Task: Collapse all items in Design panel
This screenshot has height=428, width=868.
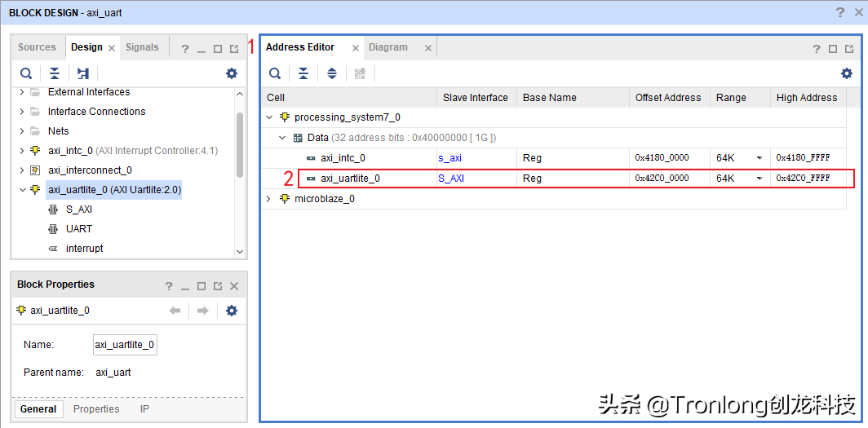Action: 54,73
